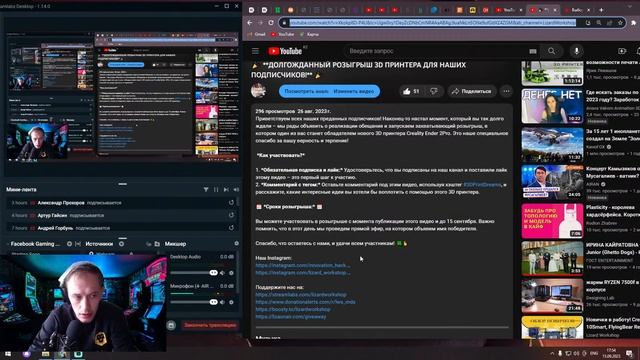Replay alert for Андрей Горбунь
Viewport: 640px width, 360px height.
pos(231,228)
